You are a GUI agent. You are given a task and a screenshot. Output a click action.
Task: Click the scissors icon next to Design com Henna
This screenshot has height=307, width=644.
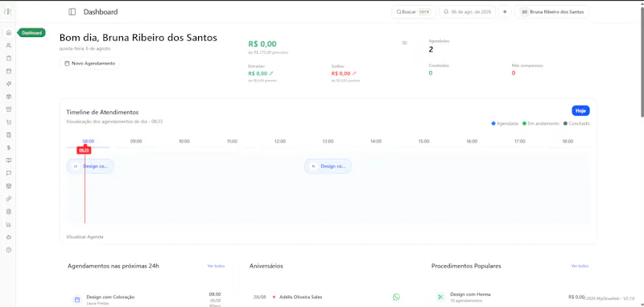[440, 297]
